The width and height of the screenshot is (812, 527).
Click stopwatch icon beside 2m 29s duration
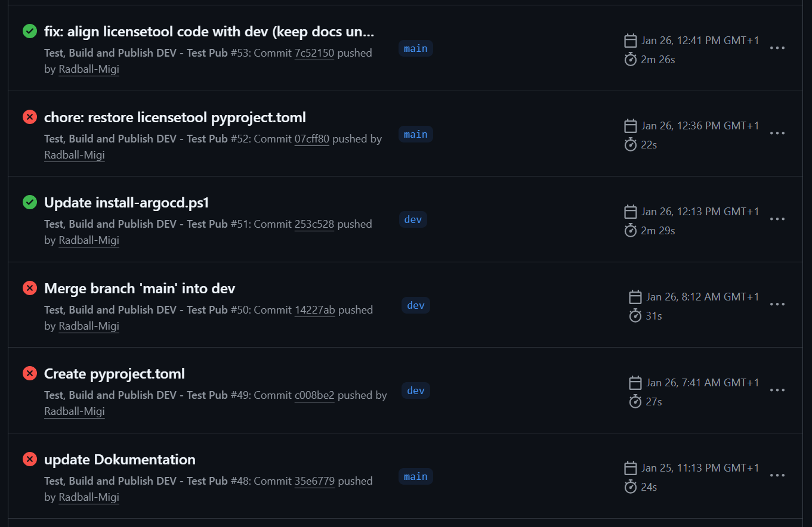tap(630, 231)
